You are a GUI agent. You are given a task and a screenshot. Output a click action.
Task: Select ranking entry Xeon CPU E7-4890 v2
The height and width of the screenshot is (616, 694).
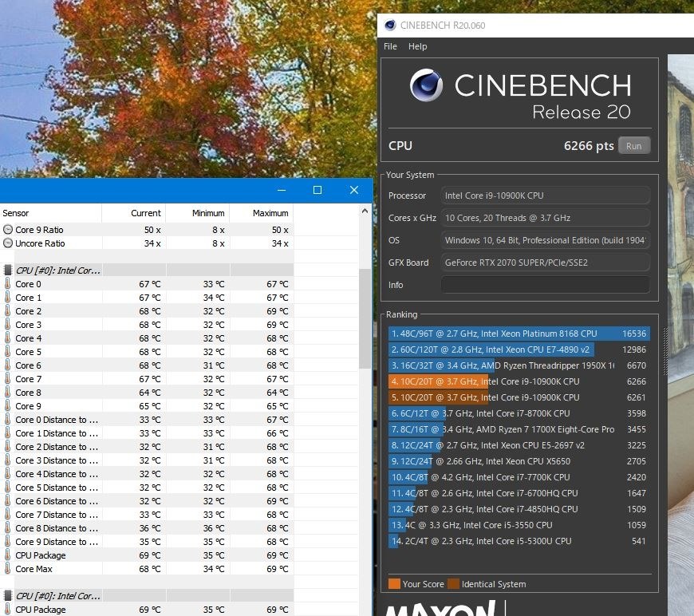pos(519,349)
